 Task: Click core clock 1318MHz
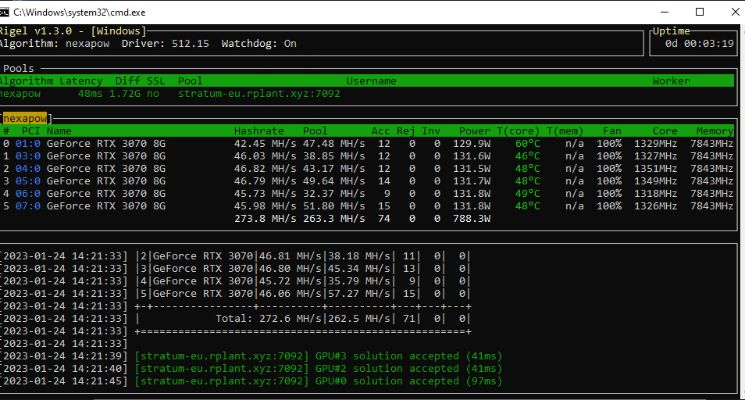point(656,194)
